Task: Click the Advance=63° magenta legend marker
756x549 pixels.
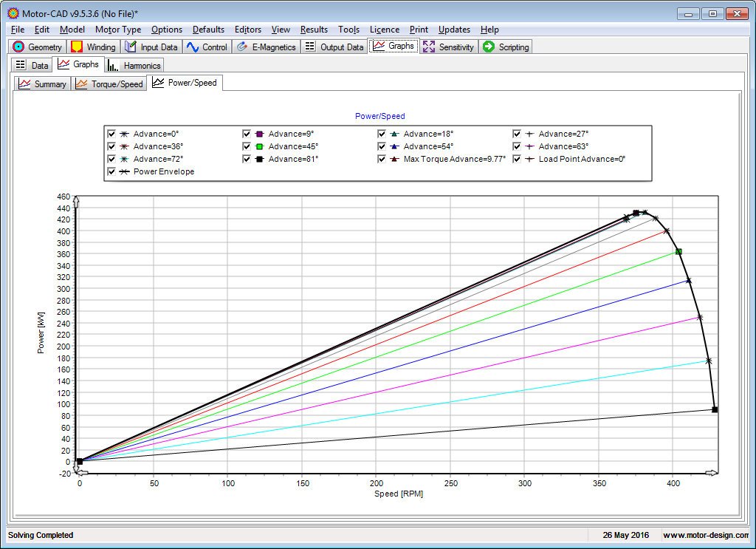Action: click(529, 146)
